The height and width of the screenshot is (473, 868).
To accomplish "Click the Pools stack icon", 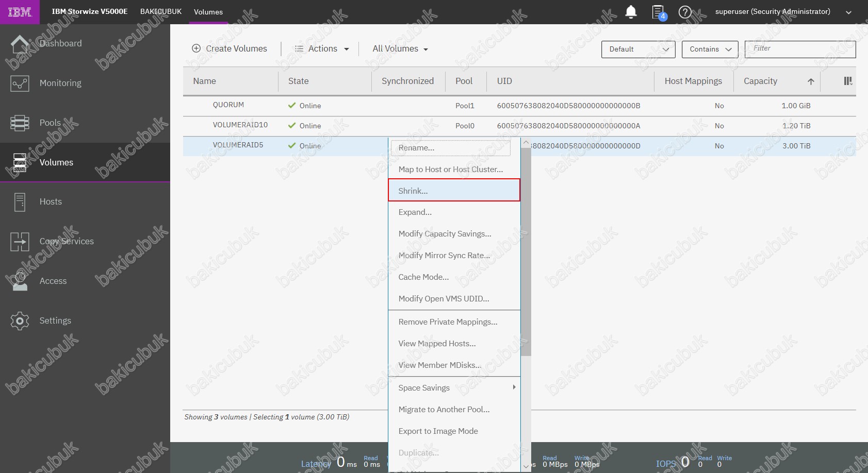I will point(20,123).
